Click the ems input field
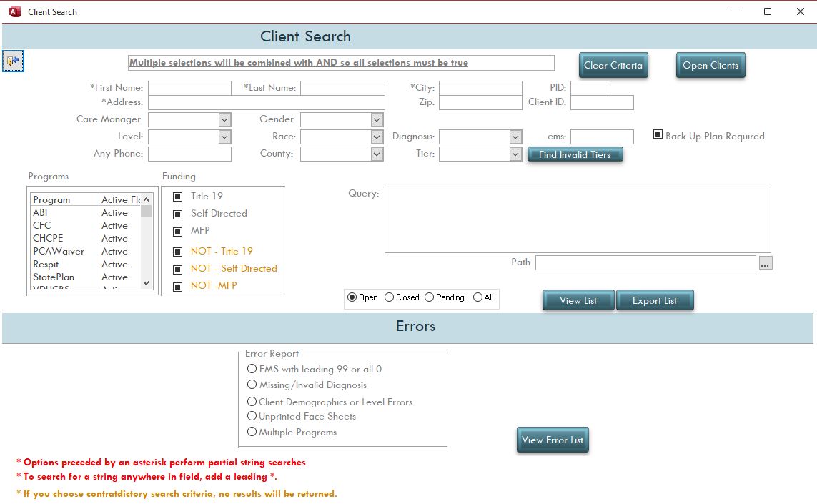The image size is (817, 504). pos(603,137)
